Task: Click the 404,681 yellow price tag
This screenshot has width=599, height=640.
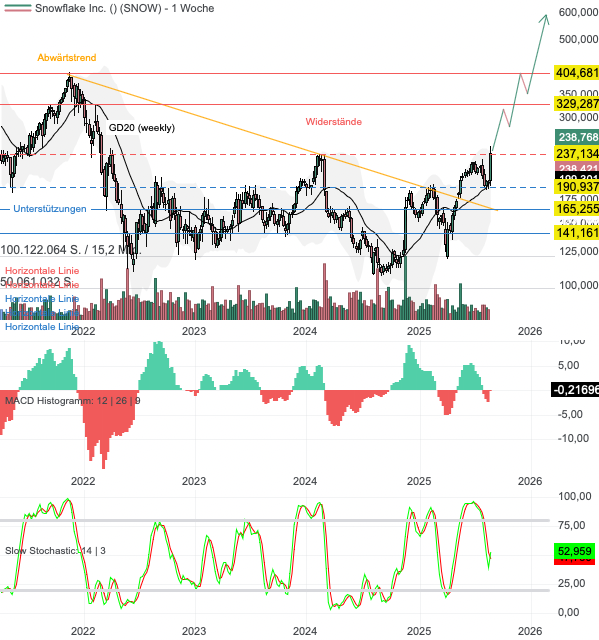Action: (577, 73)
